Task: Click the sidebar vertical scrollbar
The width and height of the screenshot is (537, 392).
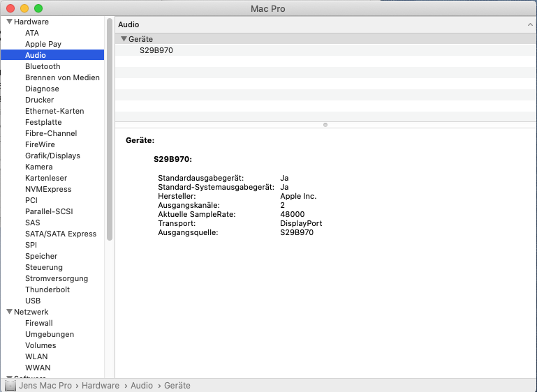Action: pos(110,129)
